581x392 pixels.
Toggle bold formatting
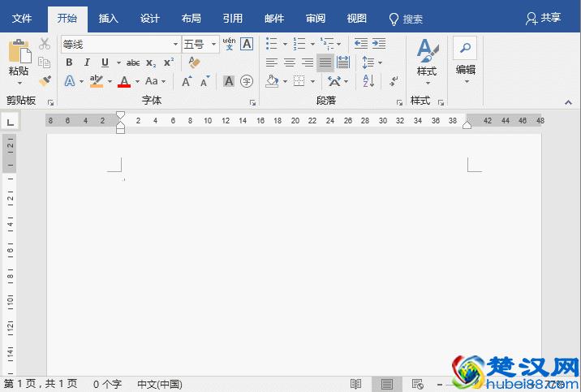pos(69,62)
